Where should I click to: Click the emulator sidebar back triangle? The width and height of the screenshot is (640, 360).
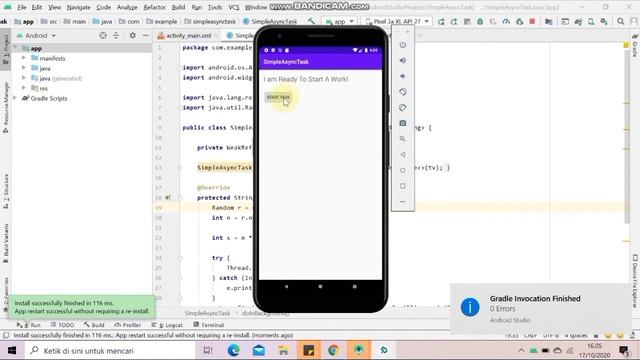pos(402,155)
